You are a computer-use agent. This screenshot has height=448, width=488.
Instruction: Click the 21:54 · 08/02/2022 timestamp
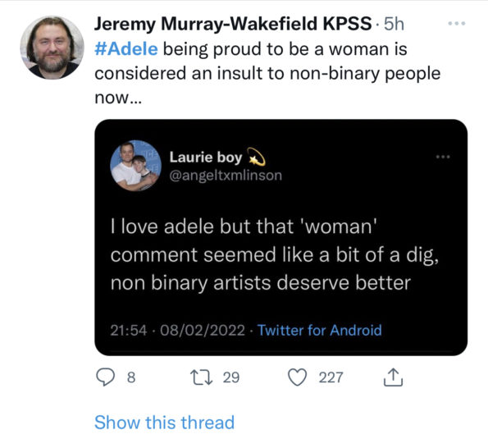pyautogui.click(x=178, y=330)
